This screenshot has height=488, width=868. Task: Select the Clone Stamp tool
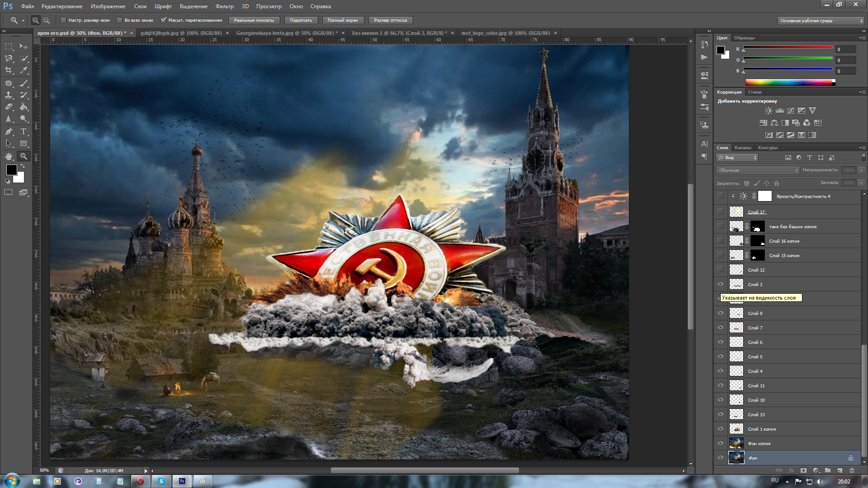pyautogui.click(x=9, y=95)
